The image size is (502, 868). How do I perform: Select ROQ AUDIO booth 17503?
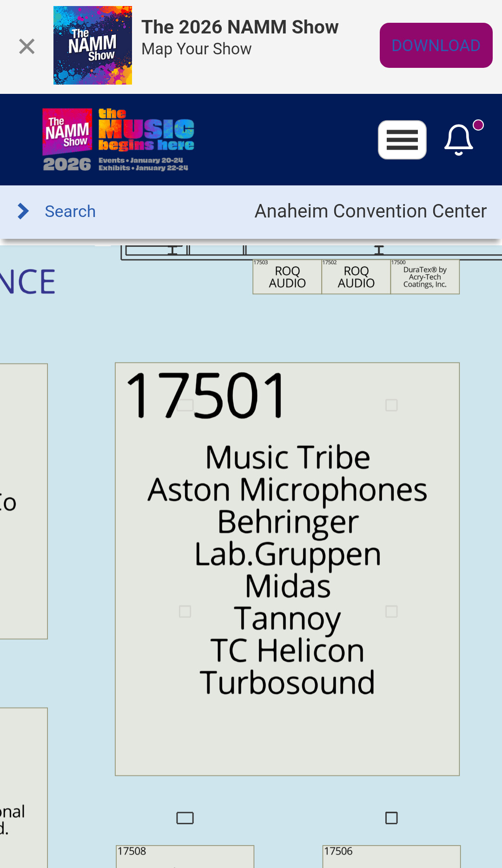(x=287, y=277)
